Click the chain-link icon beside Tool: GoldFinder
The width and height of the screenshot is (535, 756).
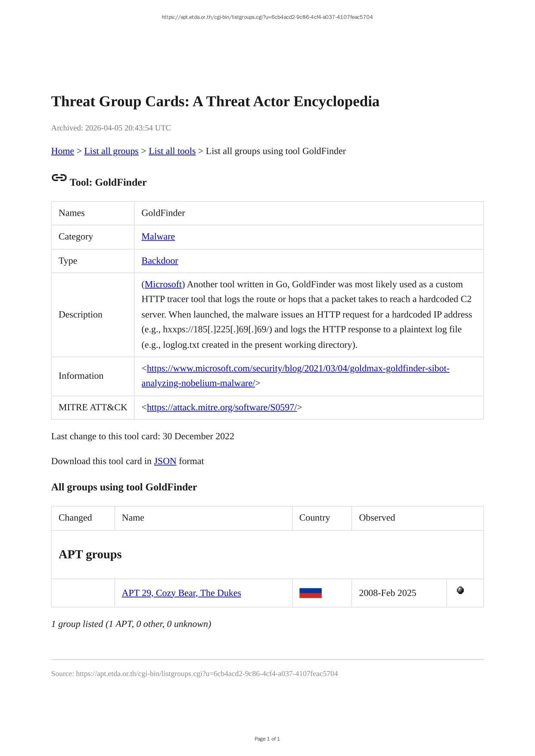(x=59, y=178)
